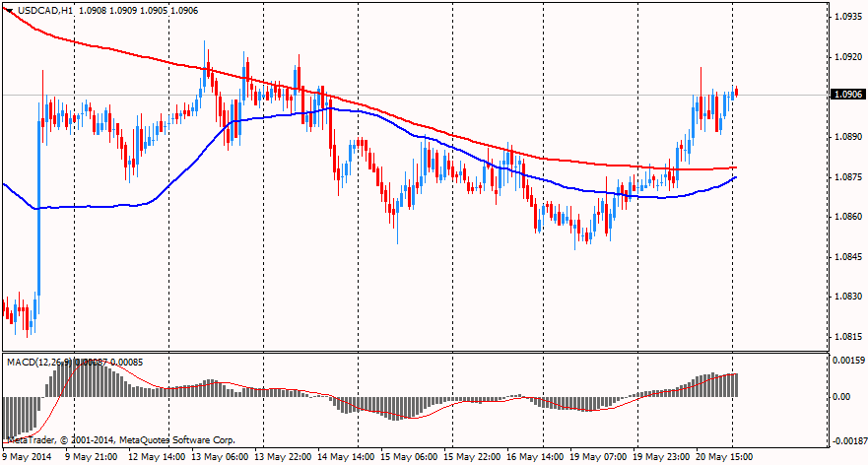Click the 1.0845 price axis label

(848, 256)
